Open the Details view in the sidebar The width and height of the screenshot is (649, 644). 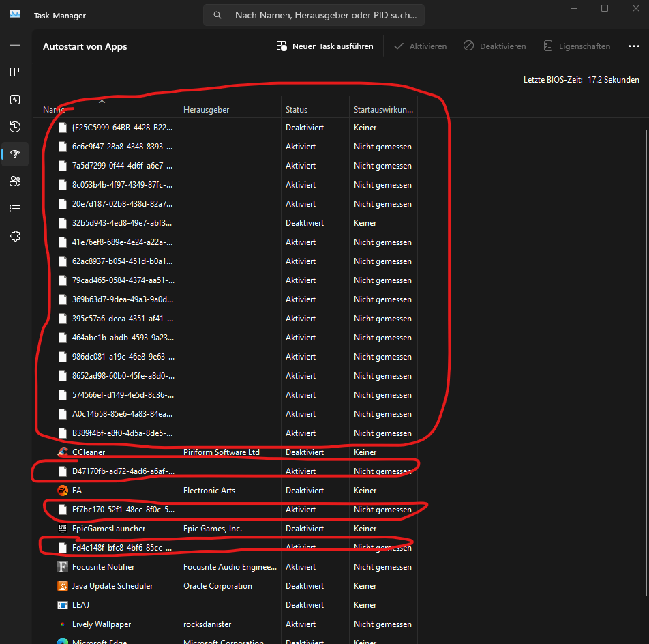15,208
